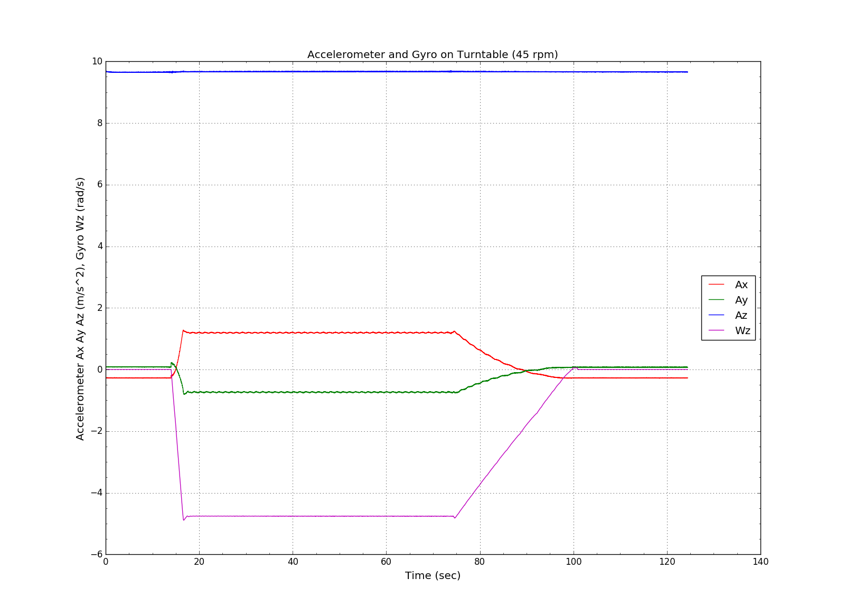This screenshot has width=845, height=616.
Task: Select the "Wz" legend label
Action: tap(742, 331)
